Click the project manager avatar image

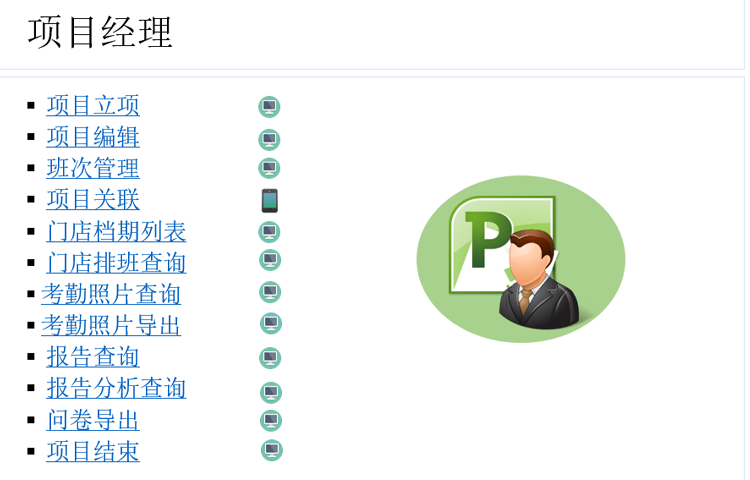[x=520, y=260]
